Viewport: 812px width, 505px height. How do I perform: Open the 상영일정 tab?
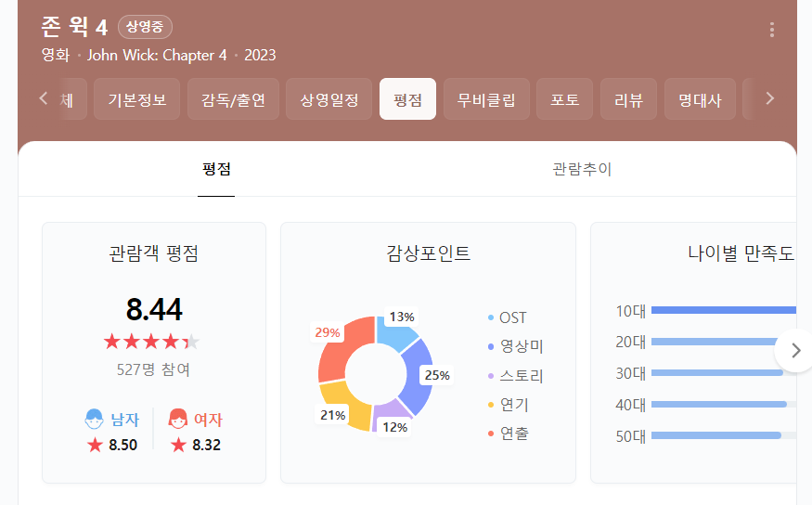pos(329,99)
